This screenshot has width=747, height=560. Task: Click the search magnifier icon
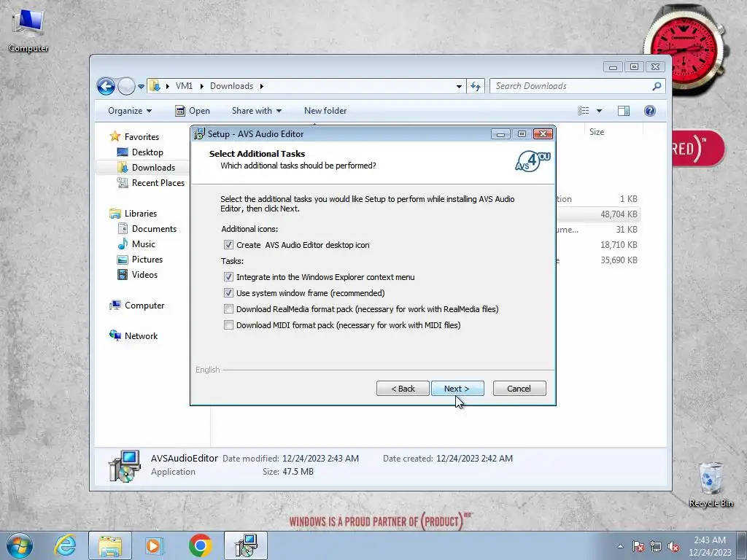pyautogui.click(x=657, y=86)
